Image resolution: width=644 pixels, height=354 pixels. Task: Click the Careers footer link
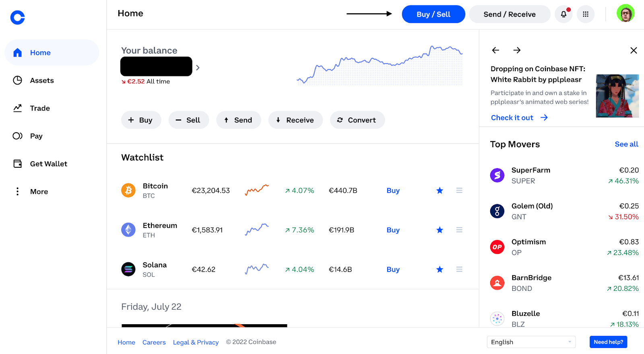click(x=154, y=342)
